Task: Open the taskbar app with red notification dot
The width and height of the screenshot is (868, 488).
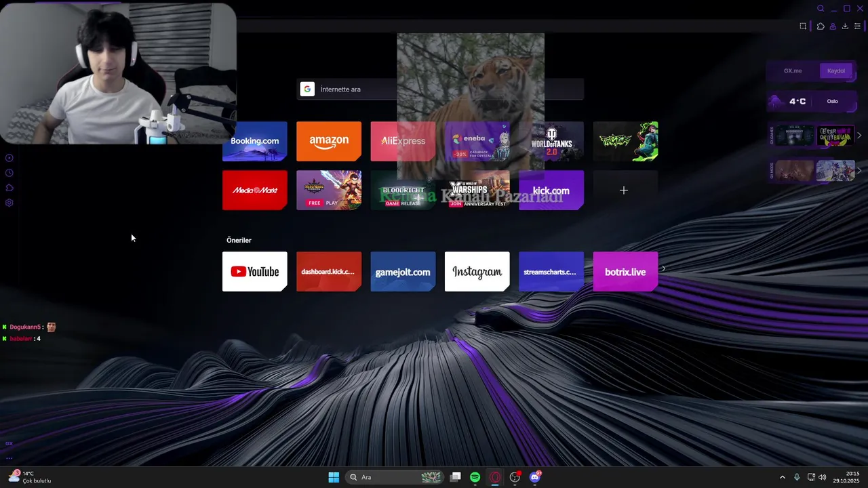Action: coord(515,477)
